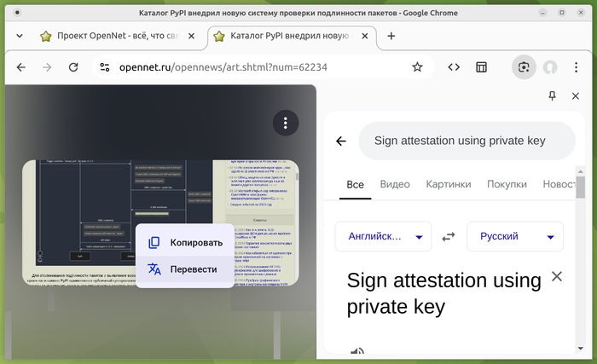Click the search box with 'Sign attestation'
This screenshot has height=364, width=597.
click(x=467, y=141)
